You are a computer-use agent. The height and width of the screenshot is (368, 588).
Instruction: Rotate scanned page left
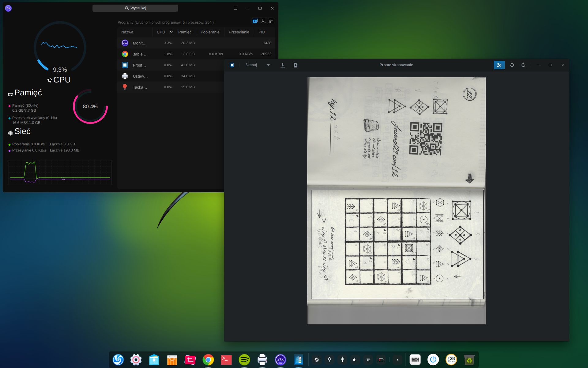512,65
